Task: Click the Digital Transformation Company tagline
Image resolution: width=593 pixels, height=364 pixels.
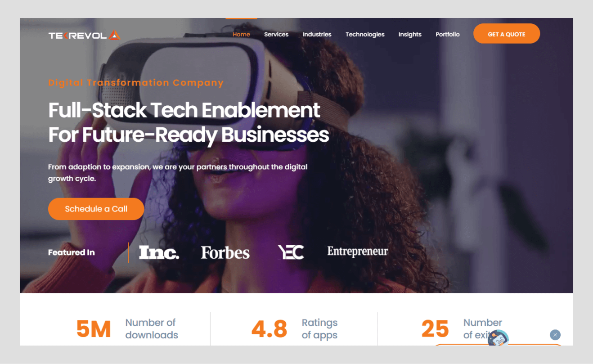Action: (x=136, y=83)
